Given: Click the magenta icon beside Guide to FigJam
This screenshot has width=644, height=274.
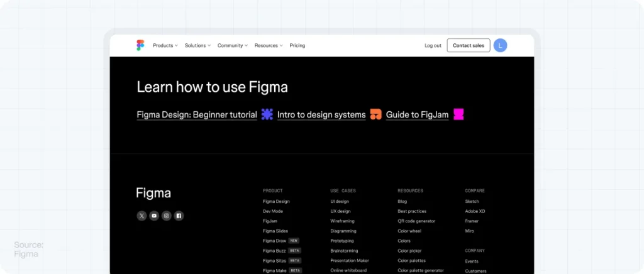Looking at the screenshot, I should pyautogui.click(x=458, y=114).
